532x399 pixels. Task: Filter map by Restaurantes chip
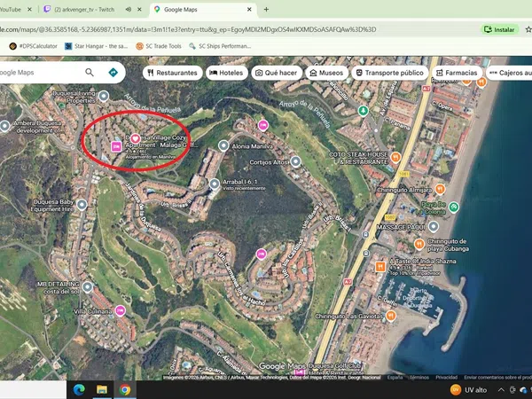pyautogui.click(x=172, y=73)
